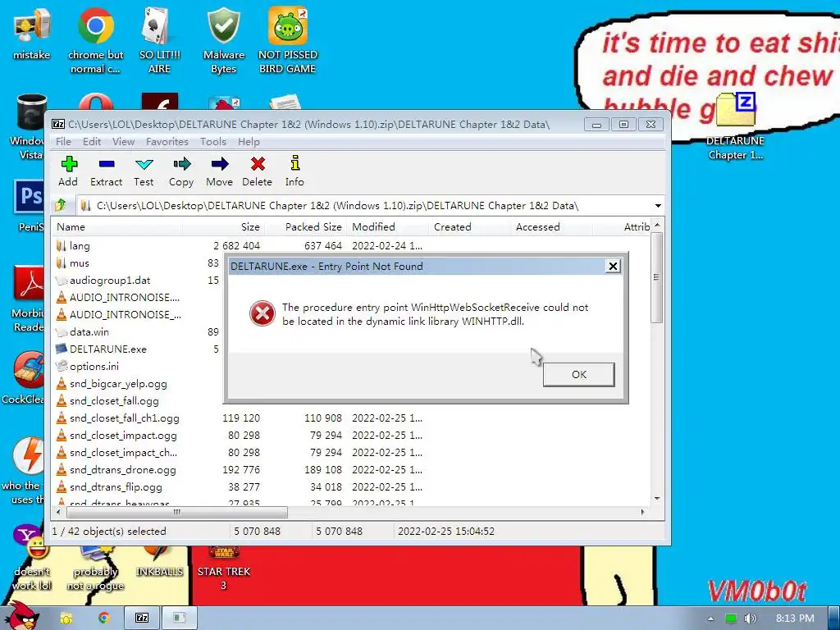Screen dimensions: 840x630
Task: Click the Angry Bird start button on taskbar
Action: [x=22, y=617]
